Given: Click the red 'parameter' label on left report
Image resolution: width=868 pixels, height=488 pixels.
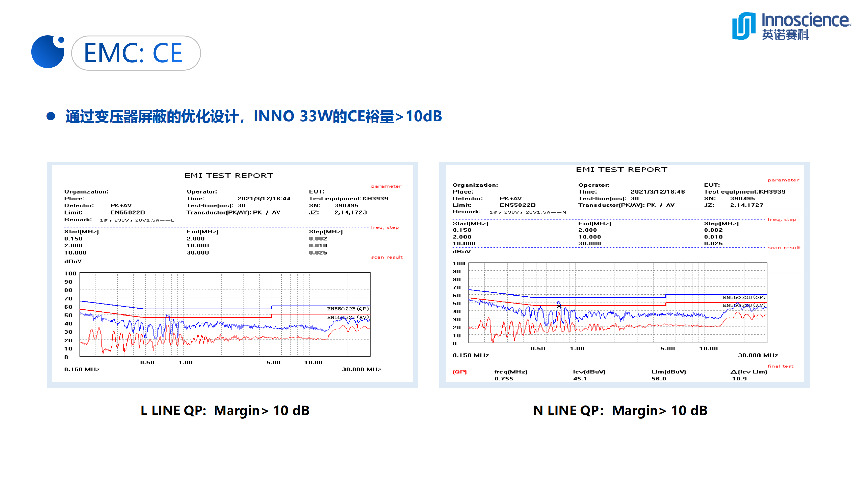Looking at the screenshot, I should point(386,186).
